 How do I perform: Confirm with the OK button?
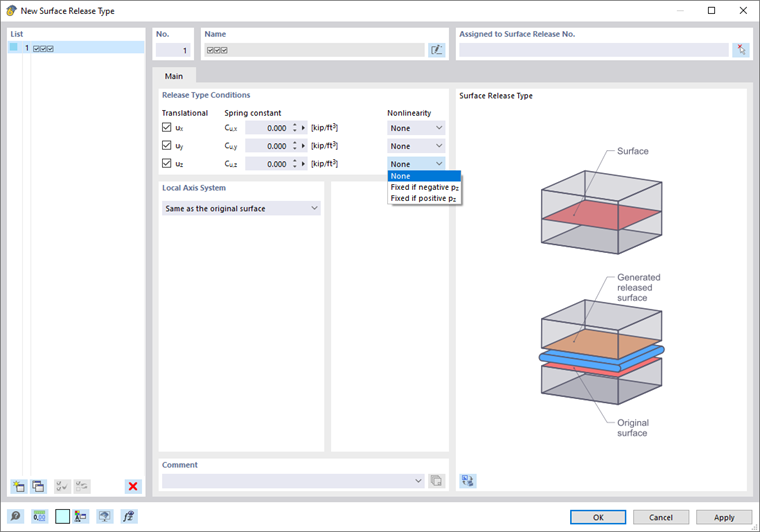[598, 517]
